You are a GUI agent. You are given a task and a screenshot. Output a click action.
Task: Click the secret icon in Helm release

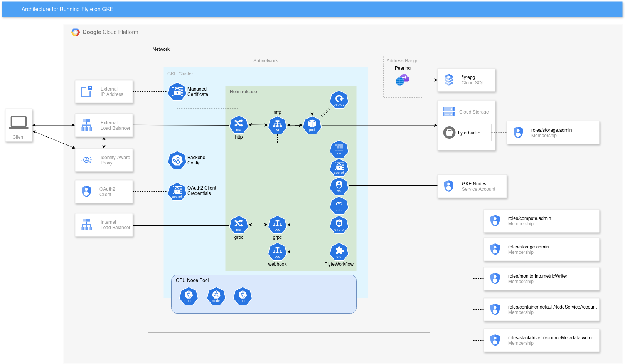339,168
